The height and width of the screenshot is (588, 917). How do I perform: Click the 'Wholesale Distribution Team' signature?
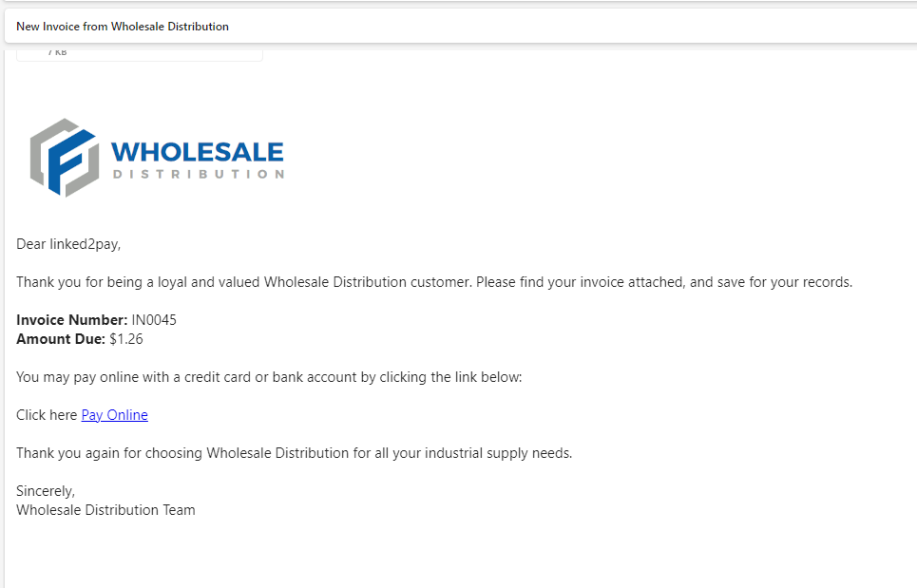(105, 510)
